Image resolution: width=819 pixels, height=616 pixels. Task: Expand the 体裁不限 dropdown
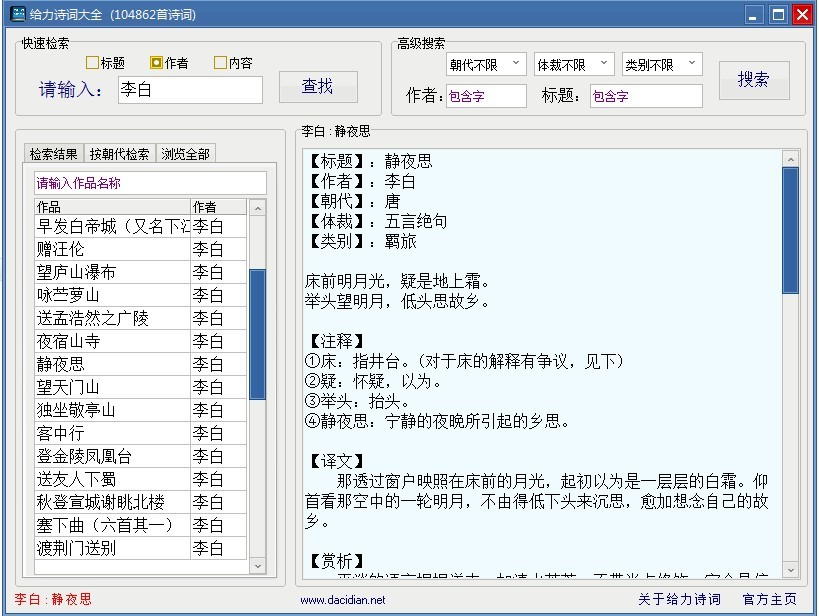click(x=573, y=65)
